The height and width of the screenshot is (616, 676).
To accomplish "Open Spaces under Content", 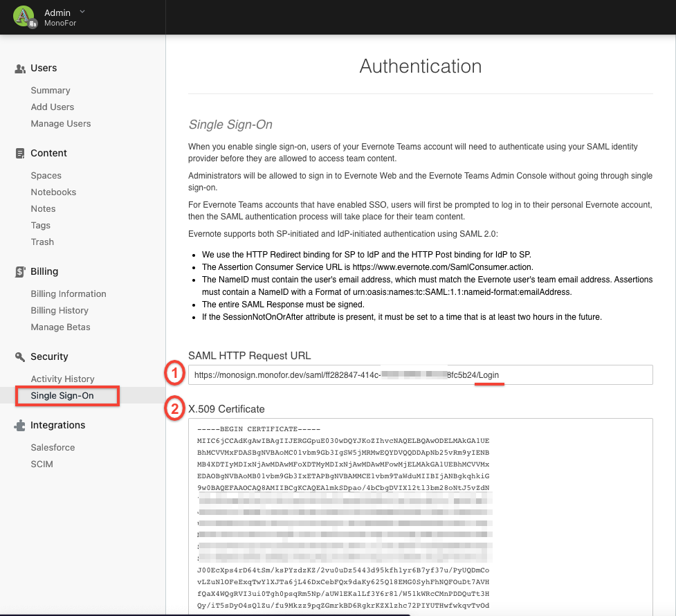I will tap(46, 176).
